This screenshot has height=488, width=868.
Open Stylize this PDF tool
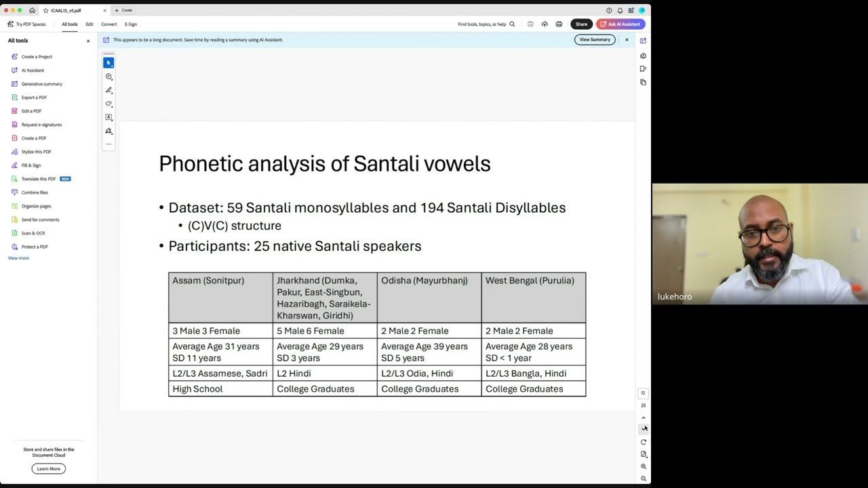(36, 151)
